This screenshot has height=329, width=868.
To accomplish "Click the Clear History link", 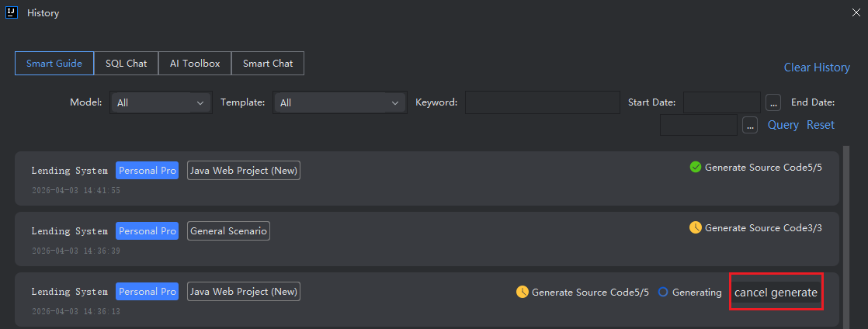I will tap(817, 68).
